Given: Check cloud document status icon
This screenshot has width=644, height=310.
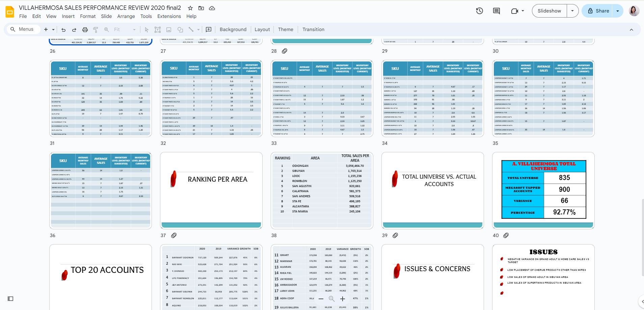Looking at the screenshot, I should click(212, 8).
